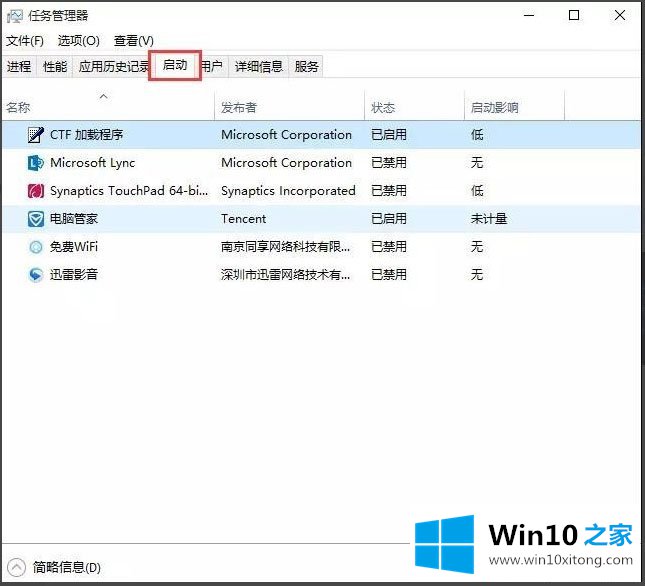Open the 选项(O) menu
Image resolution: width=645 pixels, height=586 pixels.
(79, 41)
